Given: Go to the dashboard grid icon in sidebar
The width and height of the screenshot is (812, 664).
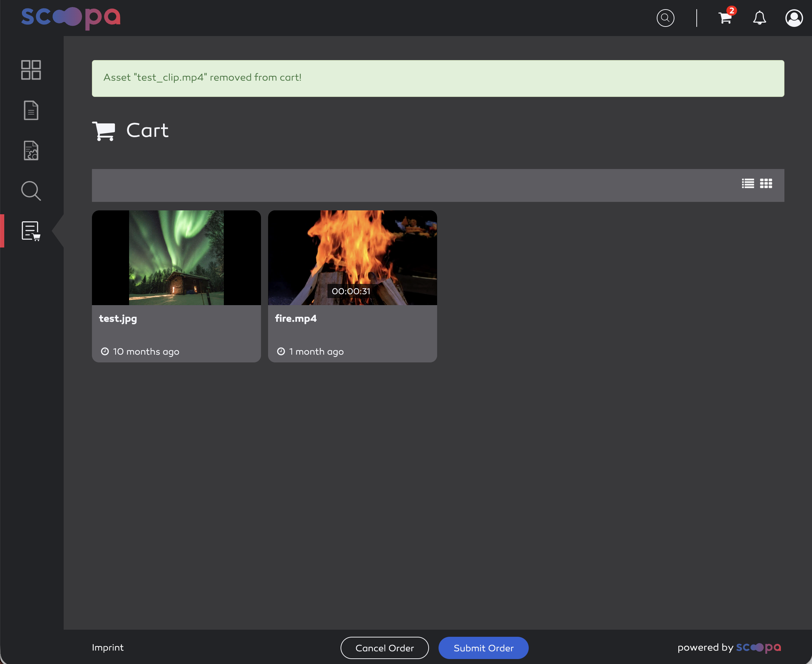Looking at the screenshot, I should click(x=31, y=70).
